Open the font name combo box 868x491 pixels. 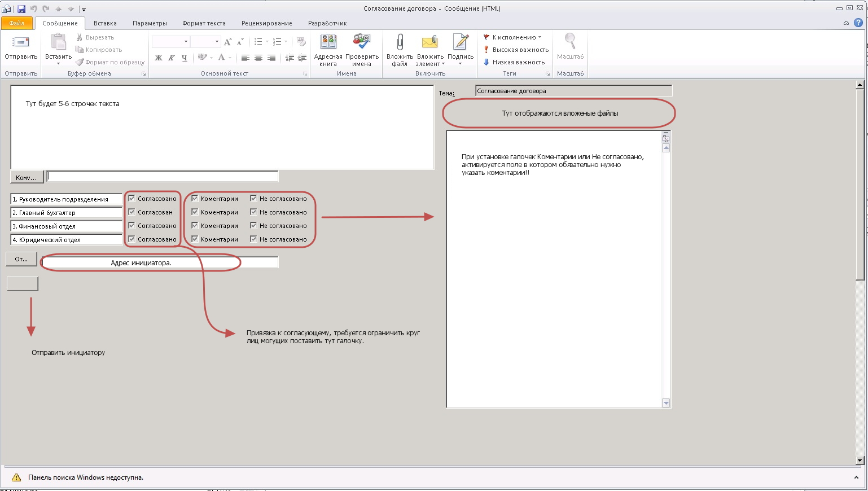[170, 42]
